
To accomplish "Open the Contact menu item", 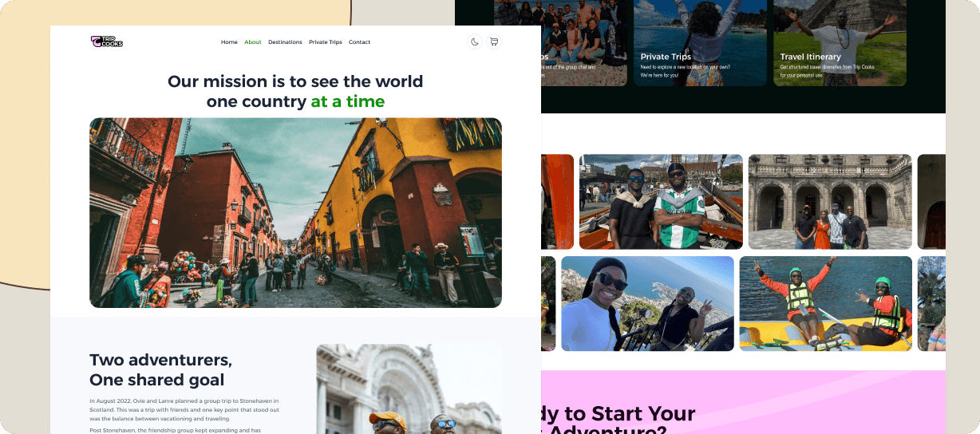I will click(359, 42).
